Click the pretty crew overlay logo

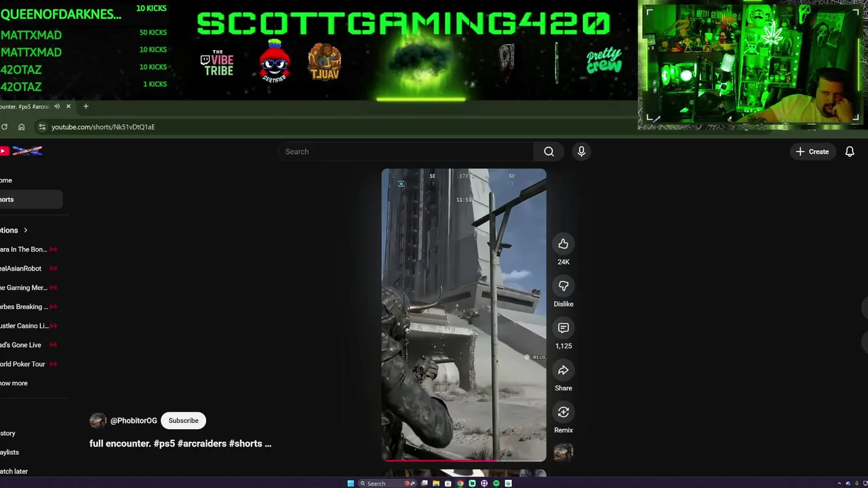(x=604, y=61)
